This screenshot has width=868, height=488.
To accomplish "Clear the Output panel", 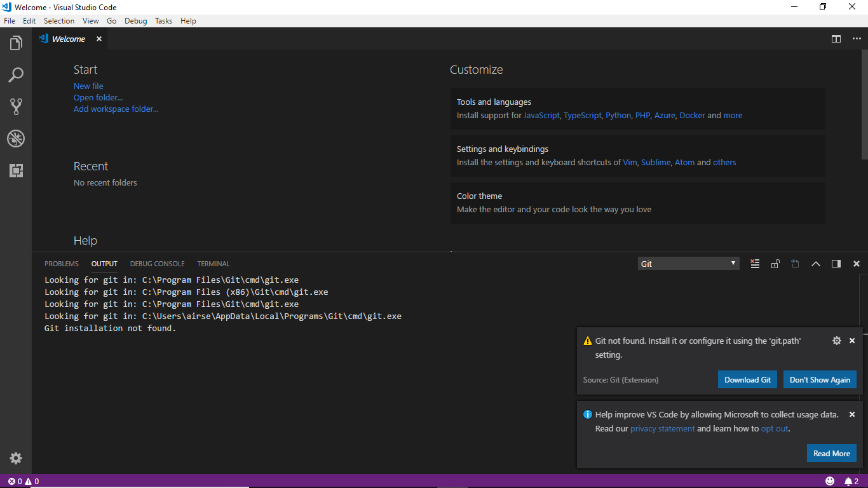I will [755, 264].
